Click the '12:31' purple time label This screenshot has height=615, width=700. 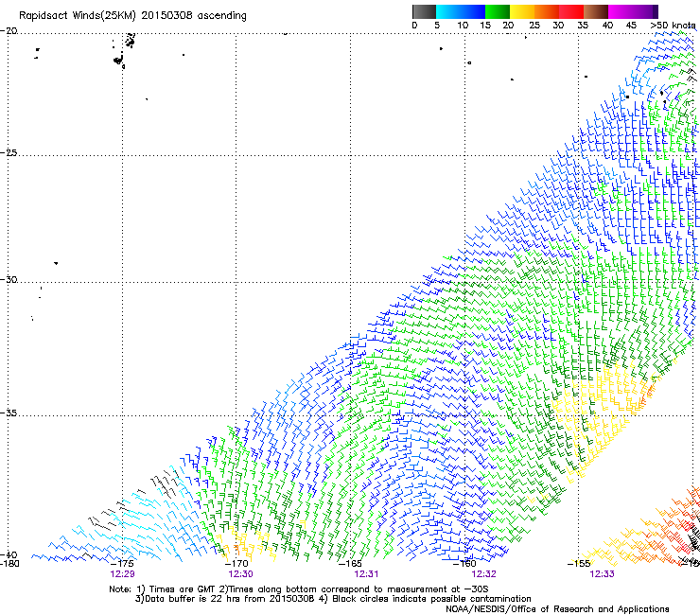366,574
